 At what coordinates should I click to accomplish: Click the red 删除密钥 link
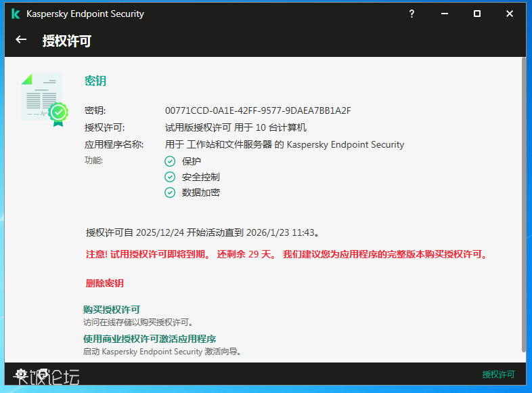[105, 283]
